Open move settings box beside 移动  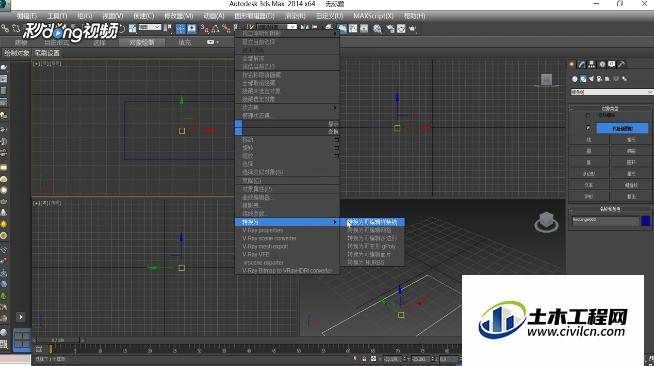336,140
